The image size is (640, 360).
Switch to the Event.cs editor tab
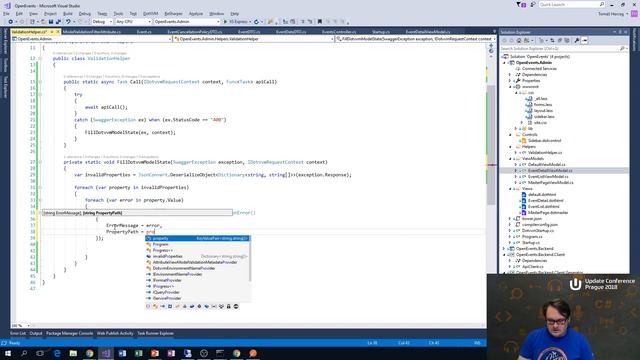[144, 31]
